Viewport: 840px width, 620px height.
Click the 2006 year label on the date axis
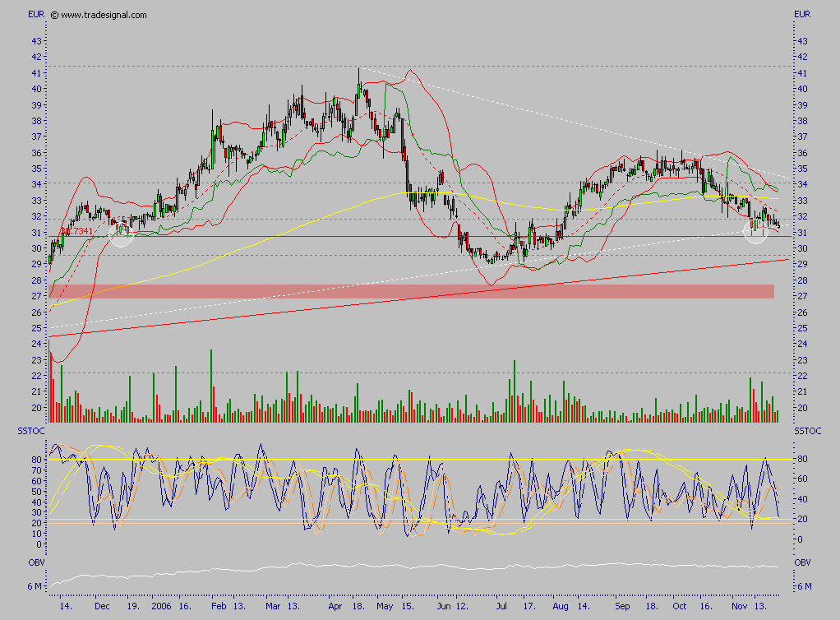pos(161,606)
